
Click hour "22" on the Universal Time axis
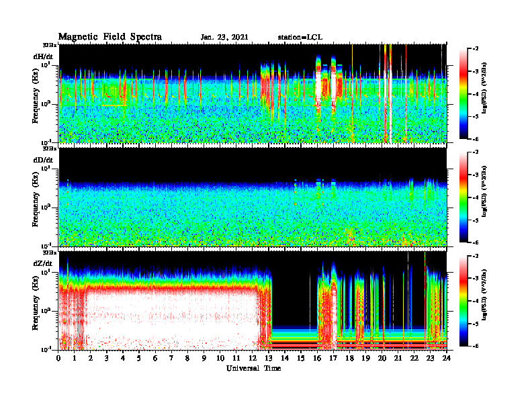click(414, 358)
